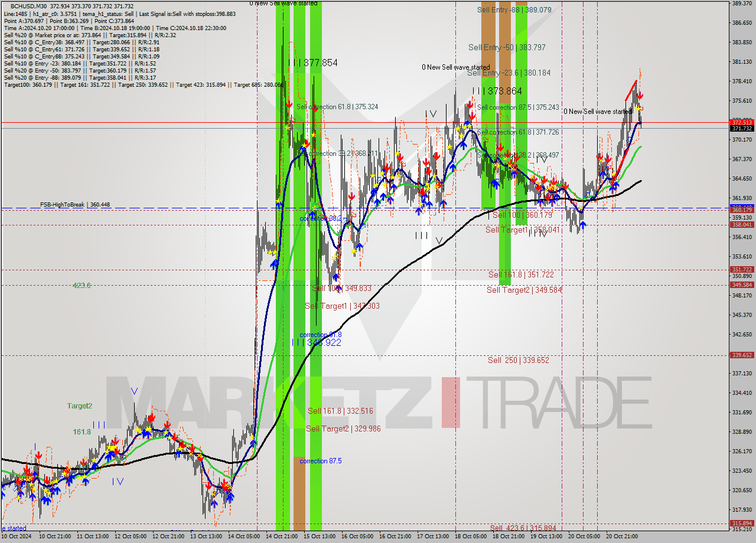Viewport: 756px width, 543px height.
Task: Click the green '161.8' label
Action: point(82,433)
